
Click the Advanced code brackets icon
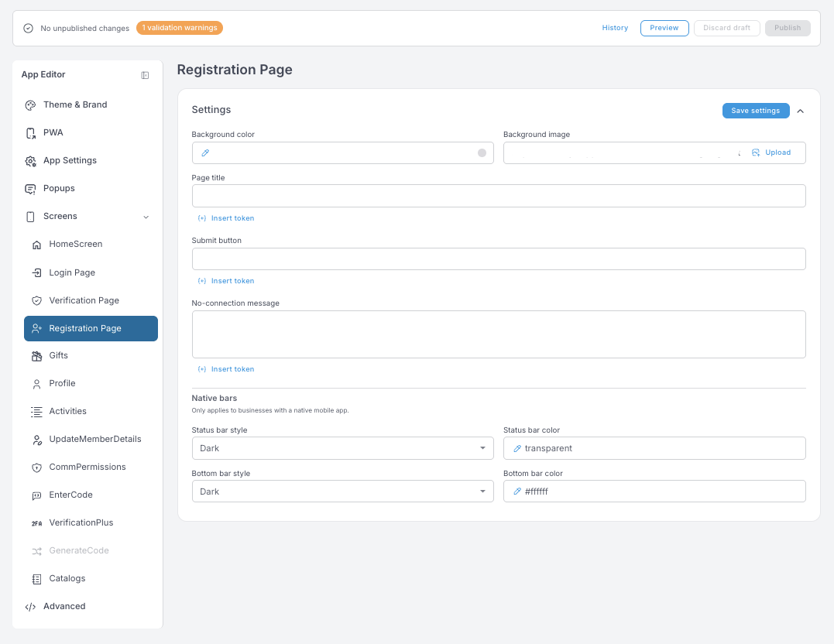tap(30, 607)
